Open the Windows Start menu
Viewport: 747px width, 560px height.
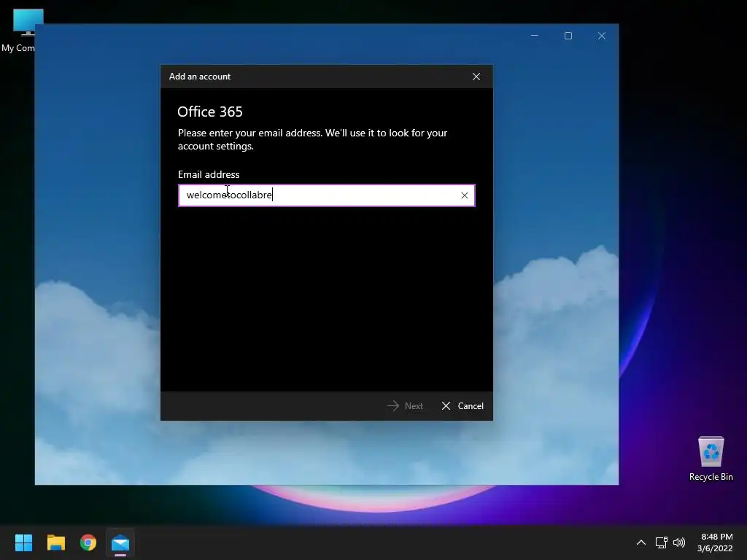pyautogui.click(x=23, y=542)
